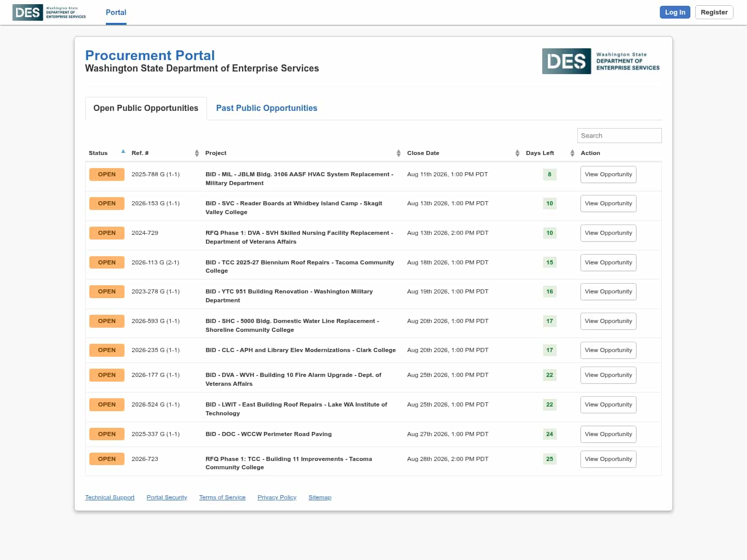The height and width of the screenshot is (560, 747).
Task: Click project title for CLC APH and Library Elev Modernizations
Action: pos(300,350)
